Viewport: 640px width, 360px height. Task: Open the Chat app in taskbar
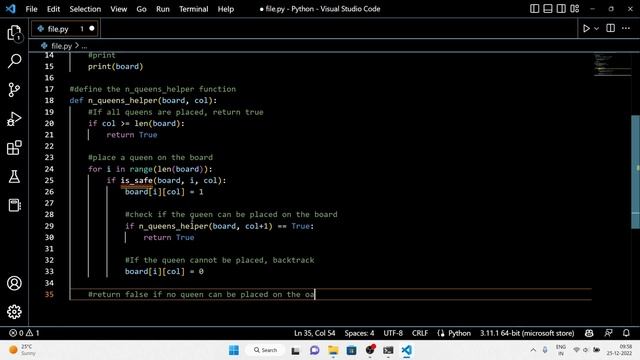tap(314, 350)
